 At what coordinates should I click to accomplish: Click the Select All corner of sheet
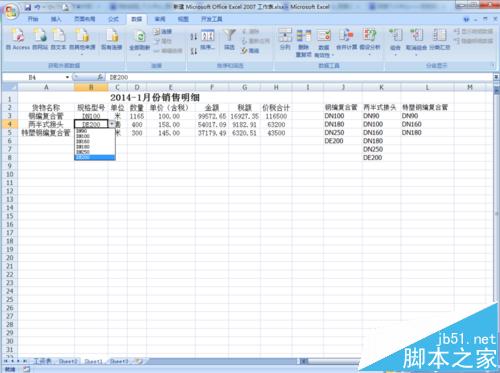[10, 87]
